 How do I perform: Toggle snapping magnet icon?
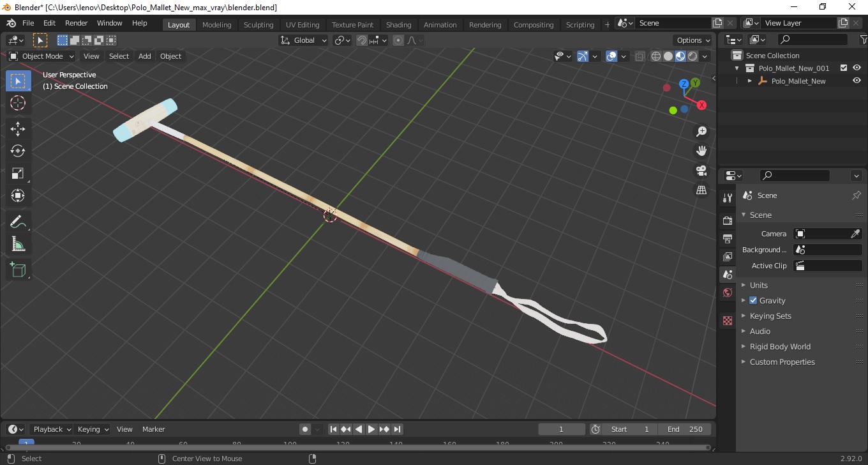coord(362,40)
